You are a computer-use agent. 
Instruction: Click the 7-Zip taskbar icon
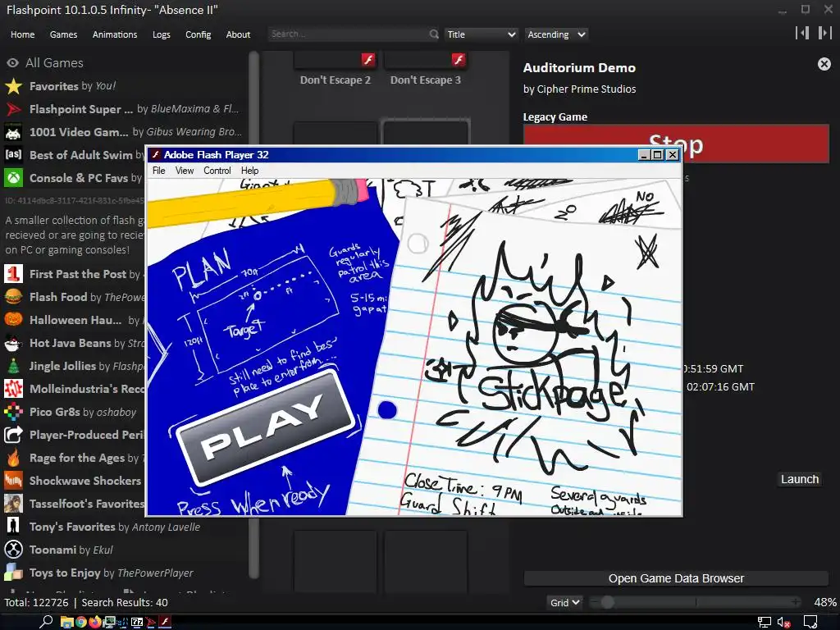137,622
